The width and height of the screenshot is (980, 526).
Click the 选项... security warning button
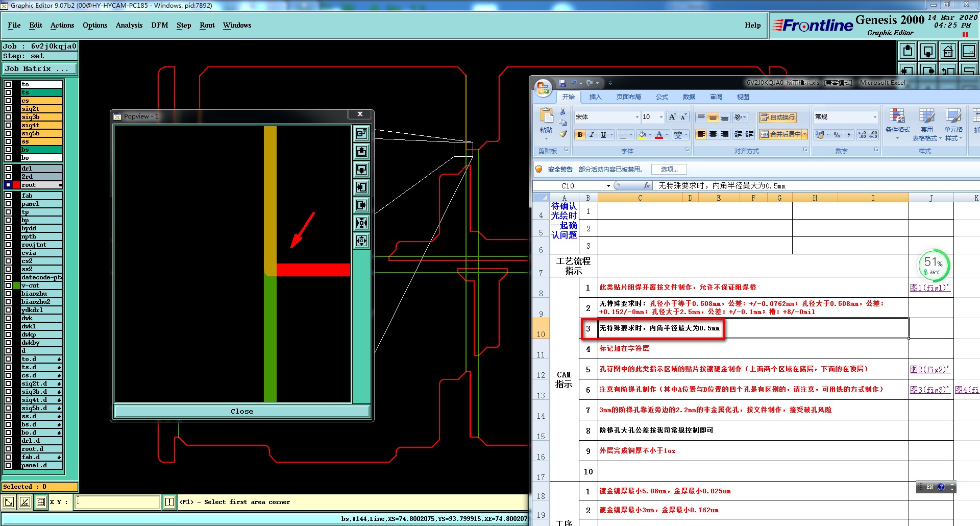669,169
